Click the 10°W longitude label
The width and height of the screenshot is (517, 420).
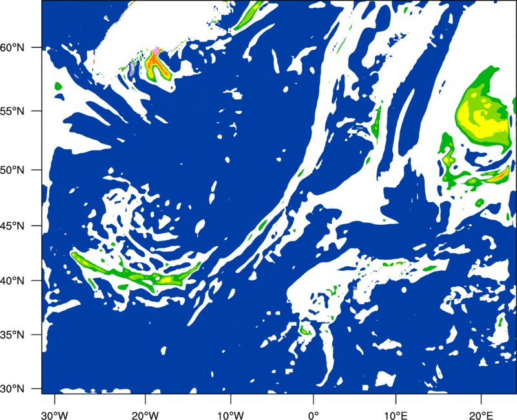[x=230, y=415]
